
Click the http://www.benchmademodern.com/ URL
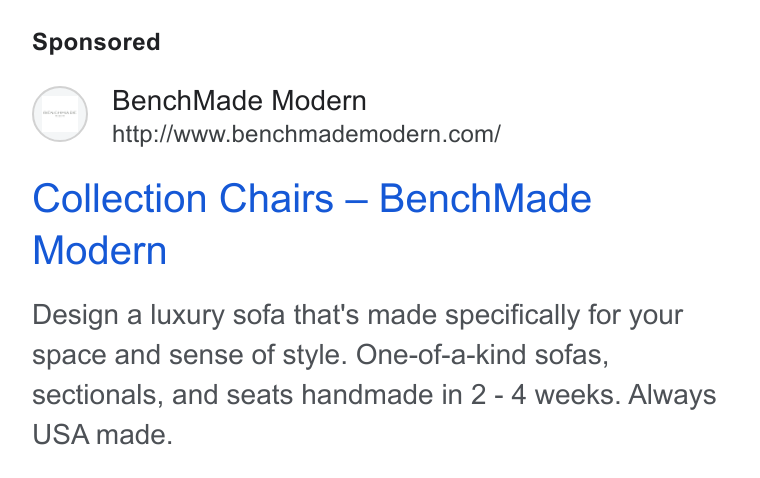tap(306, 134)
